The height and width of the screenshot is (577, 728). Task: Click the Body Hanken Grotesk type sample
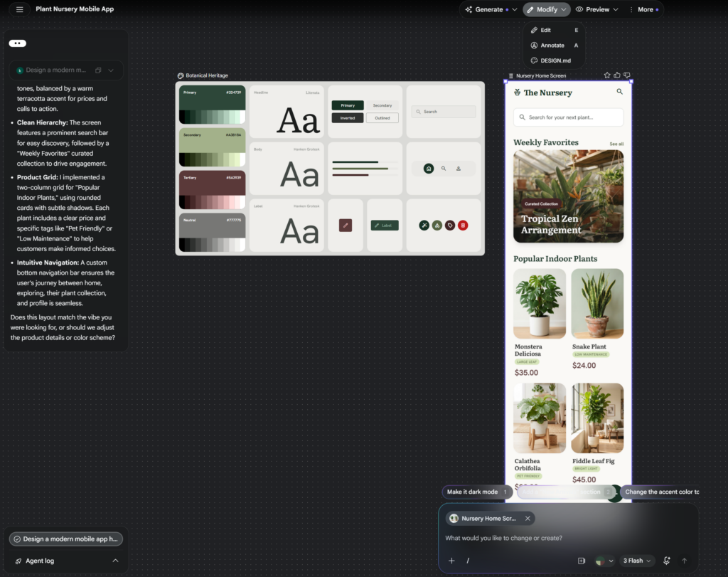287,168
